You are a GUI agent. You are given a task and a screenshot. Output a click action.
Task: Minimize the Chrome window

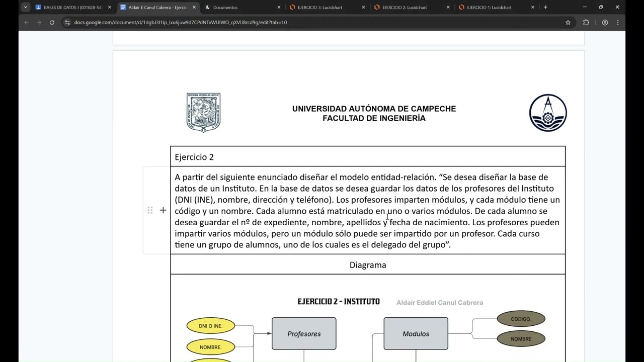pos(584,7)
